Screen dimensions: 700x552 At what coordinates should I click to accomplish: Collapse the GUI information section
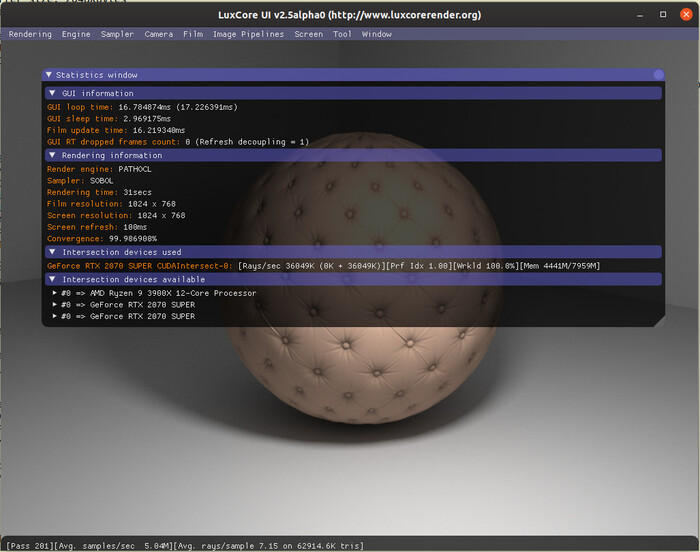tap(54, 93)
